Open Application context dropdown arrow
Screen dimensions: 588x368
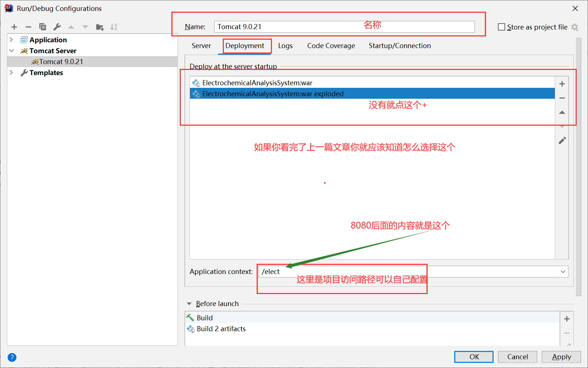click(x=563, y=272)
